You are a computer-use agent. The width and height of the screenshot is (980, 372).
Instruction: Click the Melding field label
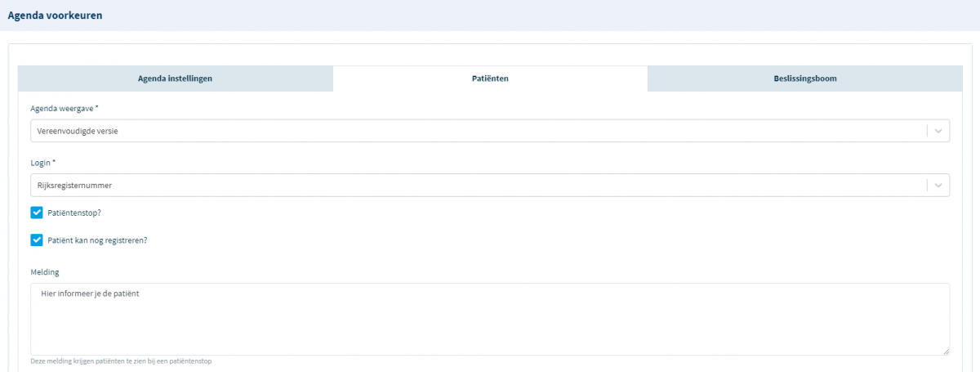[45, 271]
